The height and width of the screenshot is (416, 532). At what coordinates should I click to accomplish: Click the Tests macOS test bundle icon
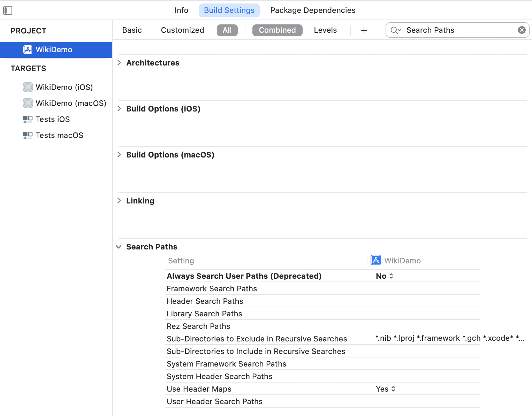point(28,135)
